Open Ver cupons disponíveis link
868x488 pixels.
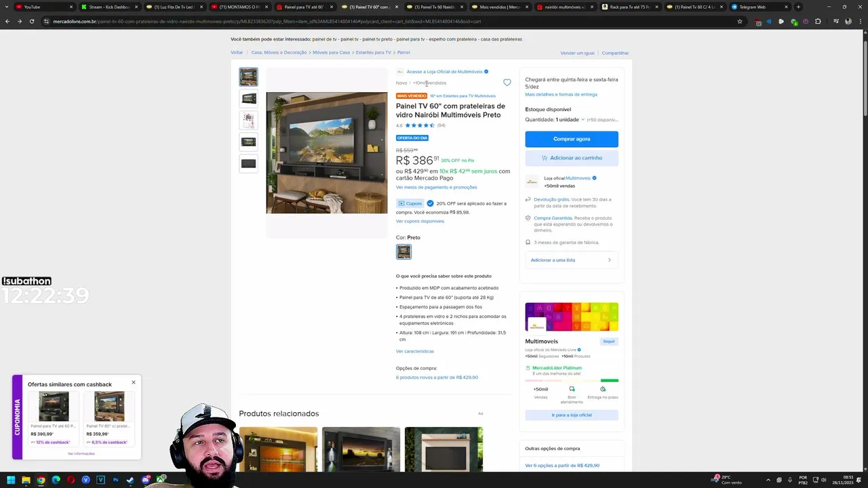pyautogui.click(x=420, y=222)
